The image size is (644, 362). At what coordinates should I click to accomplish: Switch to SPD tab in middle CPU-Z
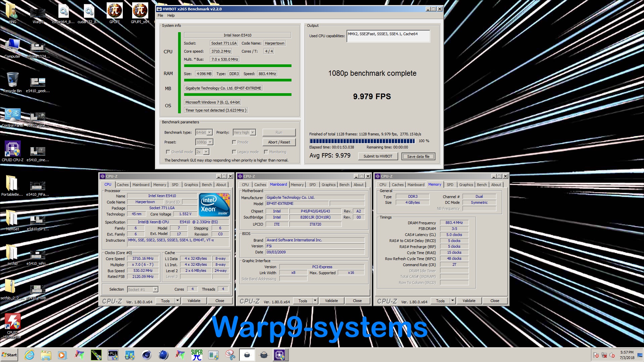click(x=312, y=185)
